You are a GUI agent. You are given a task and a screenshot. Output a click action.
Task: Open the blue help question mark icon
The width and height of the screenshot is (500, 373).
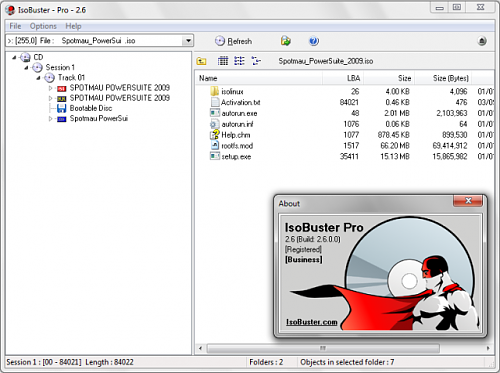[314, 41]
